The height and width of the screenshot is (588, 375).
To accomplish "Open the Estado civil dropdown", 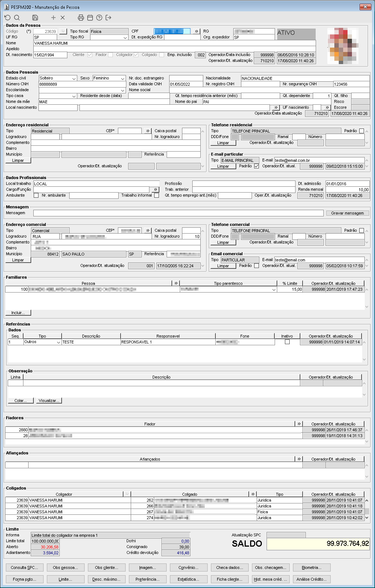I will (x=74, y=78).
